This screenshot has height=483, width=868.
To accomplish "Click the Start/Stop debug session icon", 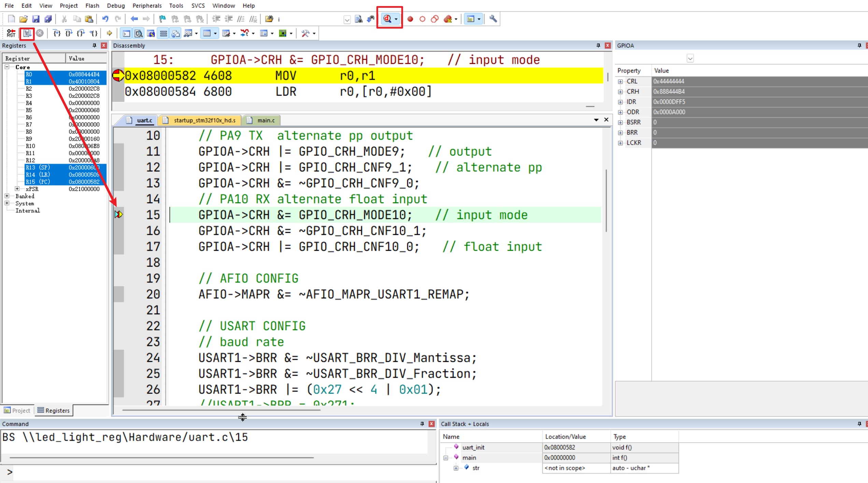I will (x=387, y=19).
